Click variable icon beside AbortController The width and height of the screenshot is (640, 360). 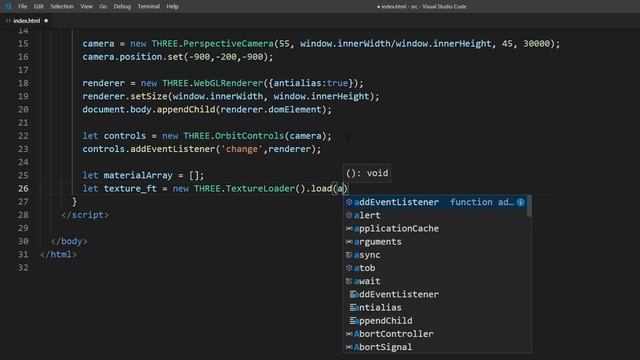pos(349,334)
